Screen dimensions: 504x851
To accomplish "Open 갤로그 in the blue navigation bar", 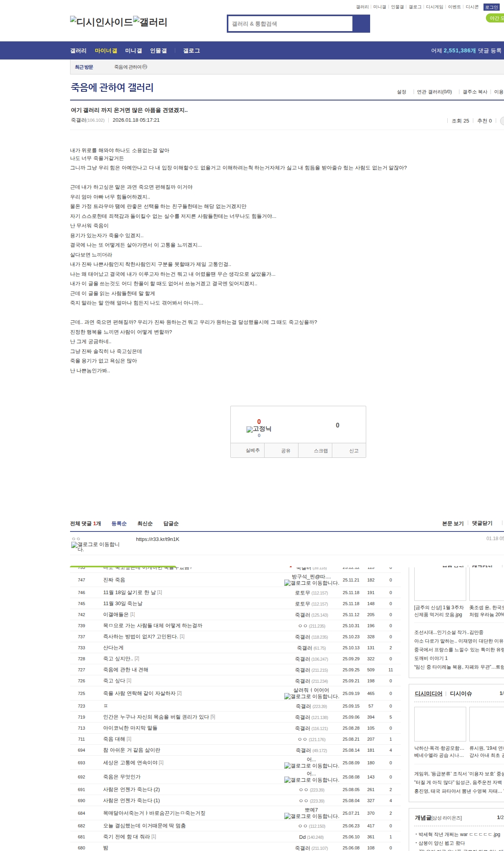I will coord(191,50).
